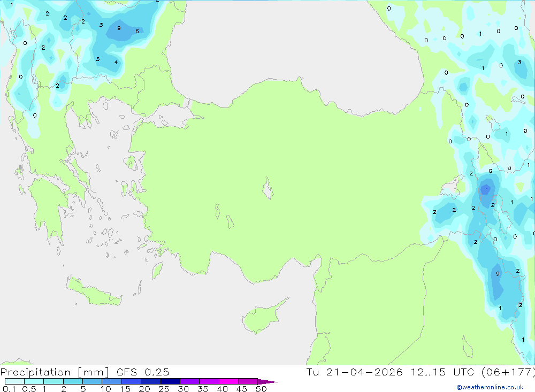
Task: Click the precipitation value '4' on the map
Action: [x=116, y=63]
